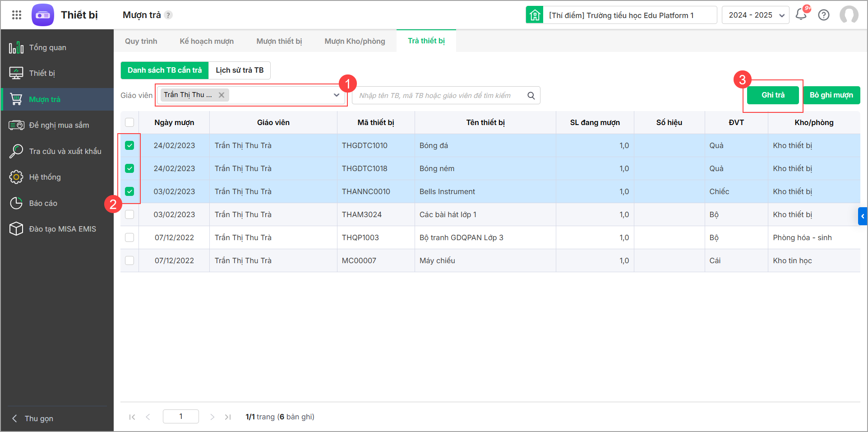Open Báo cáo in the sidebar
The width and height of the screenshot is (868, 432).
coord(57,203)
